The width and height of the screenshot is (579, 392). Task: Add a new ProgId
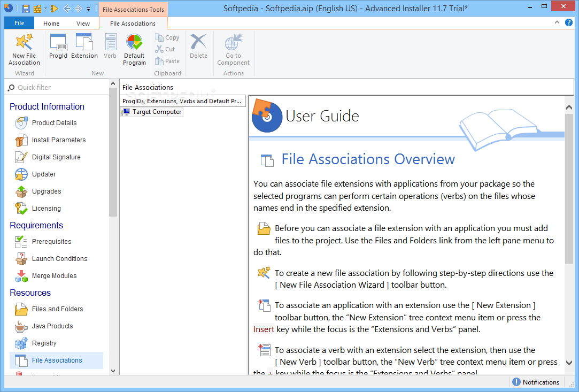click(58, 46)
